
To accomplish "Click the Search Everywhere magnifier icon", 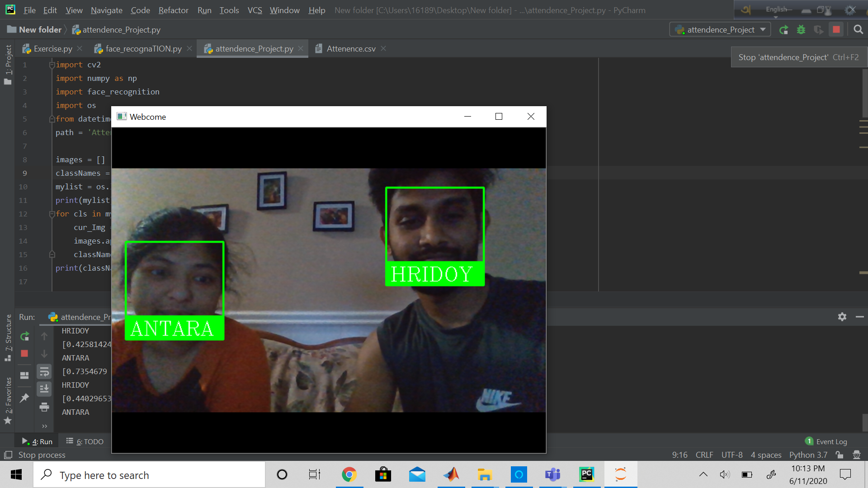I will point(858,29).
